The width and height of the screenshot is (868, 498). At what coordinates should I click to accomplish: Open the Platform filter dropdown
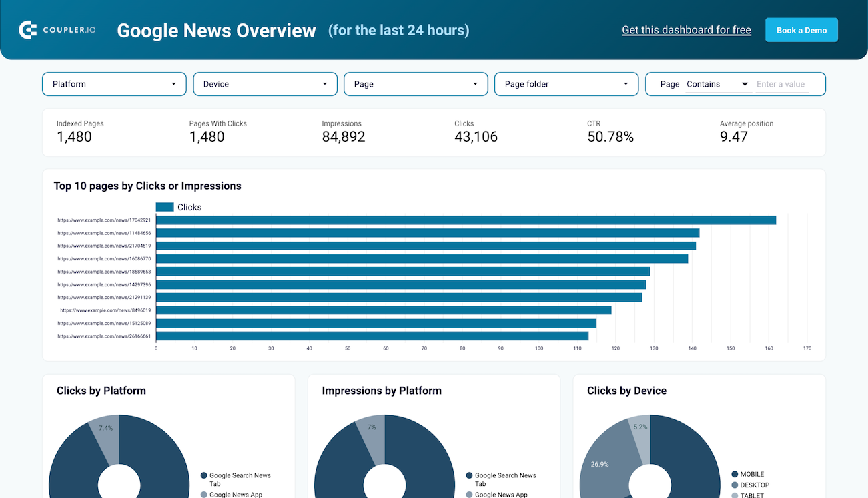click(114, 84)
